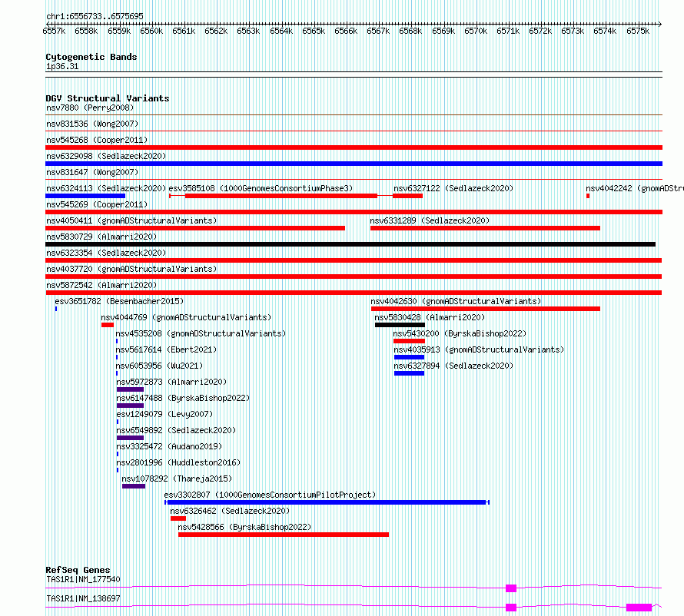
Task: Click the blue nsv4035913 bar
Action: pyautogui.click(x=409, y=357)
